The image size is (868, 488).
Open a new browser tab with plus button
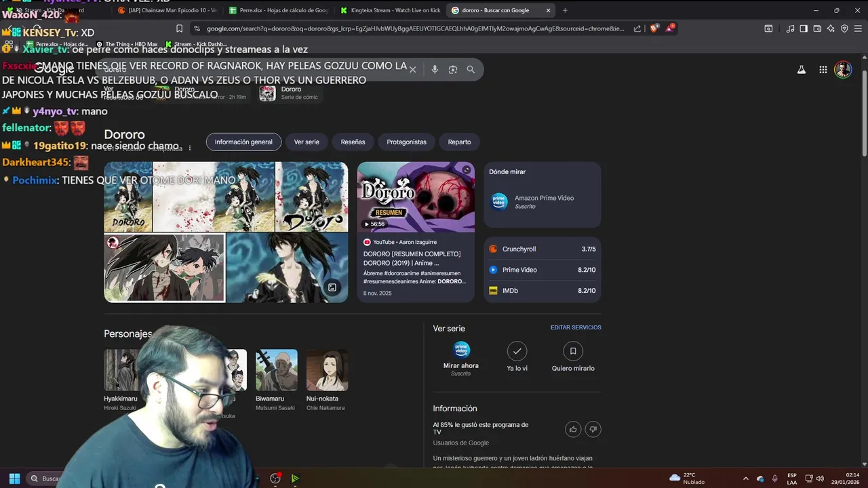pos(565,10)
